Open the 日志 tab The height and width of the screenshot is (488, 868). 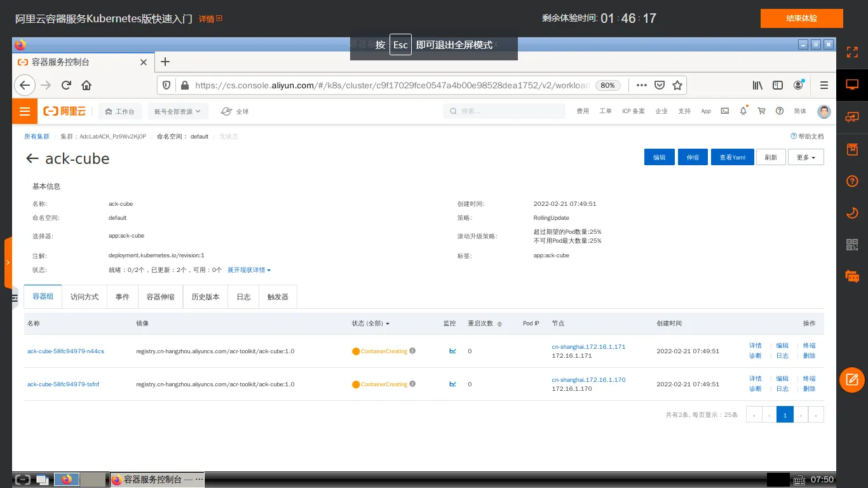pyautogui.click(x=243, y=297)
